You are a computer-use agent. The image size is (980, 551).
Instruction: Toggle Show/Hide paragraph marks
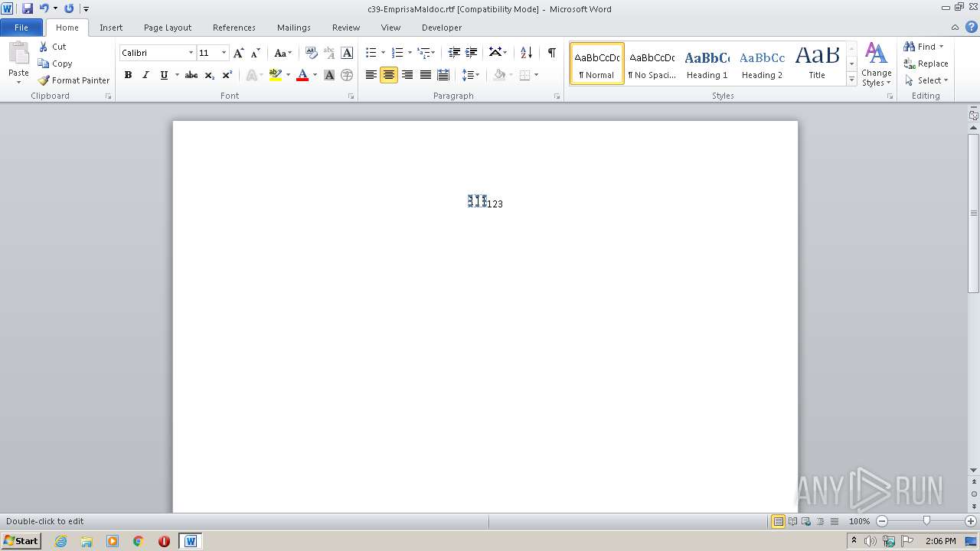click(551, 53)
